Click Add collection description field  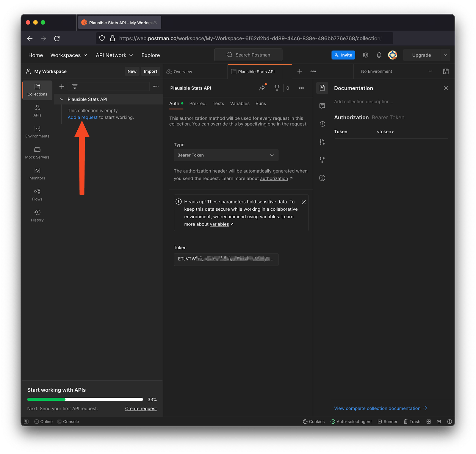click(363, 102)
